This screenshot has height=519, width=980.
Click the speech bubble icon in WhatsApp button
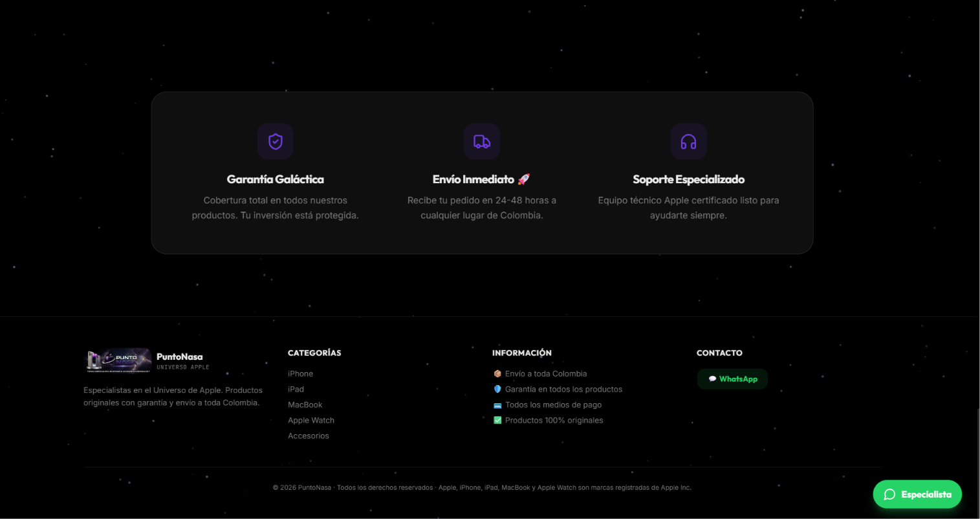tap(712, 379)
